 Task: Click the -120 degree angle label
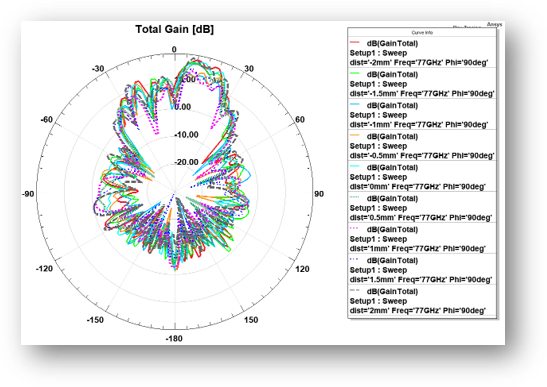(44, 269)
